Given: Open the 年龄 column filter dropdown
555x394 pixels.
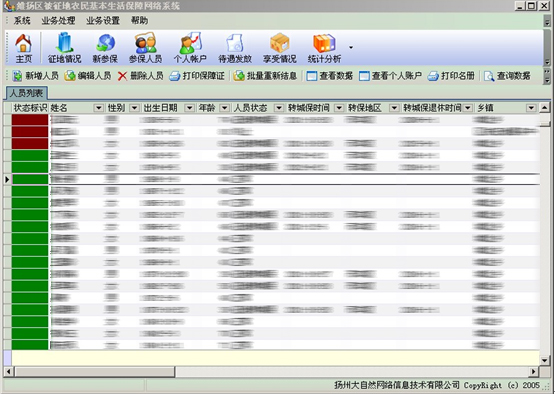Looking at the screenshot, I should pos(224,108).
